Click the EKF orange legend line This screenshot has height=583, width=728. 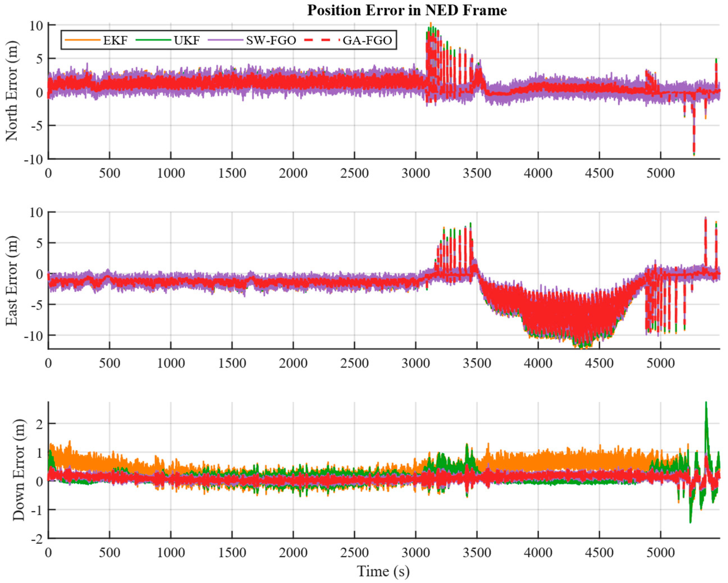(83, 40)
